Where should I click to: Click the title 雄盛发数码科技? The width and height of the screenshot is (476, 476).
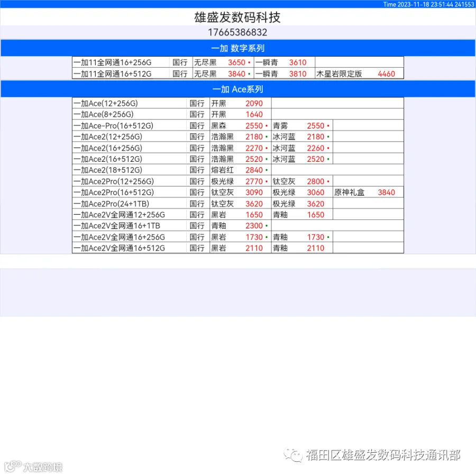(237, 17)
